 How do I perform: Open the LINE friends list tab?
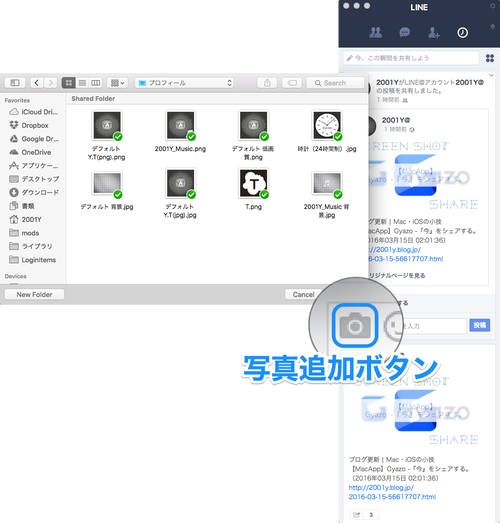(376, 32)
